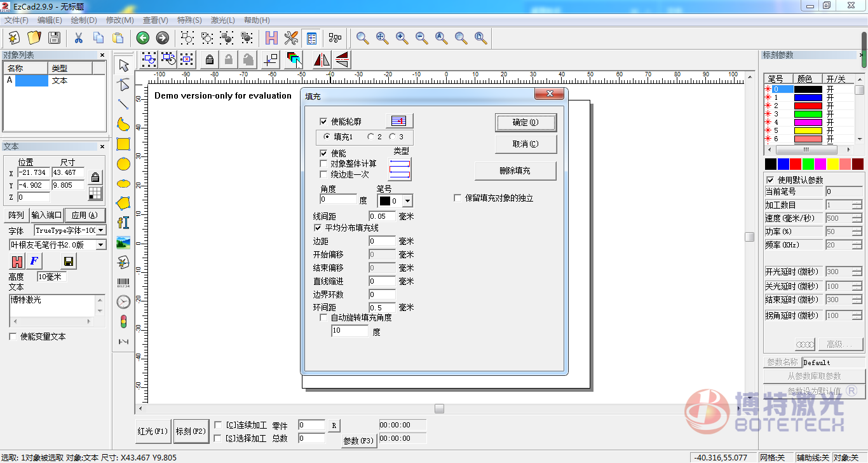
Task: Click the 红光(F1) button
Action: pos(153,431)
